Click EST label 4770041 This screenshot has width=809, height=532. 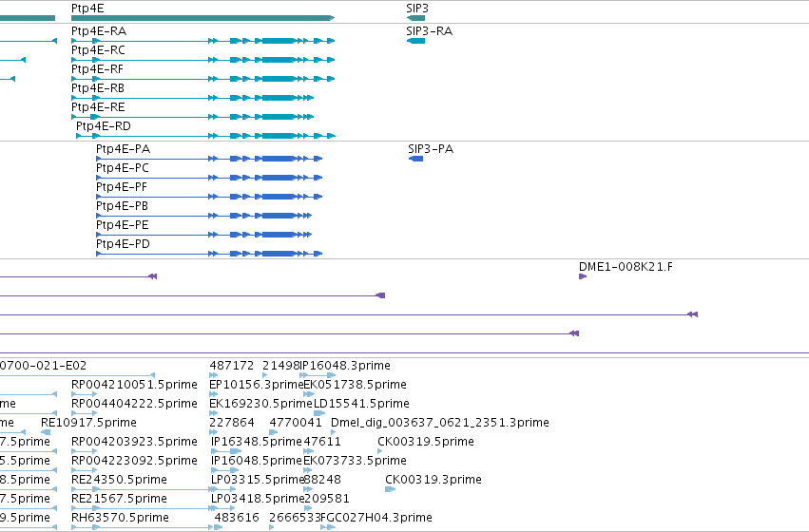click(296, 423)
